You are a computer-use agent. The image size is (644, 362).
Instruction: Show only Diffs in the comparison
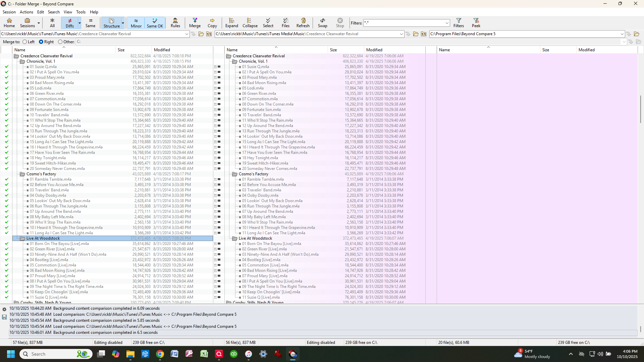pyautogui.click(x=69, y=22)
